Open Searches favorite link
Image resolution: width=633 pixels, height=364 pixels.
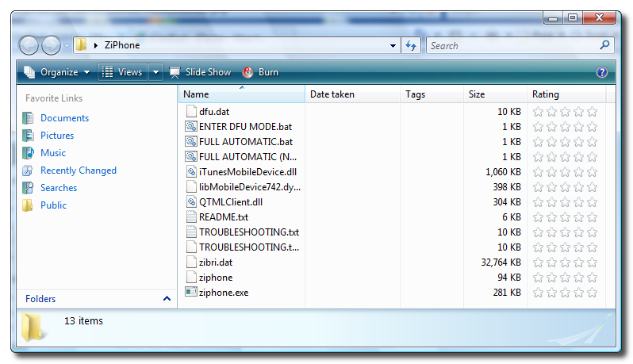point(59,188)
